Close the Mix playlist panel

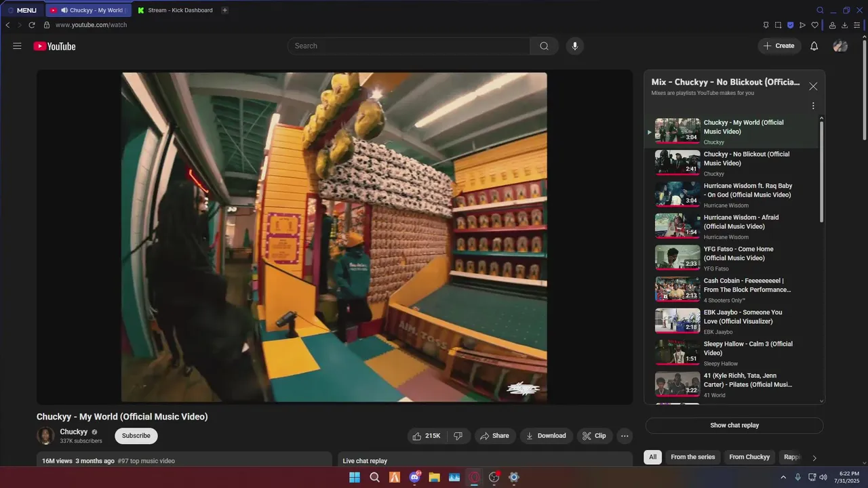813,86
